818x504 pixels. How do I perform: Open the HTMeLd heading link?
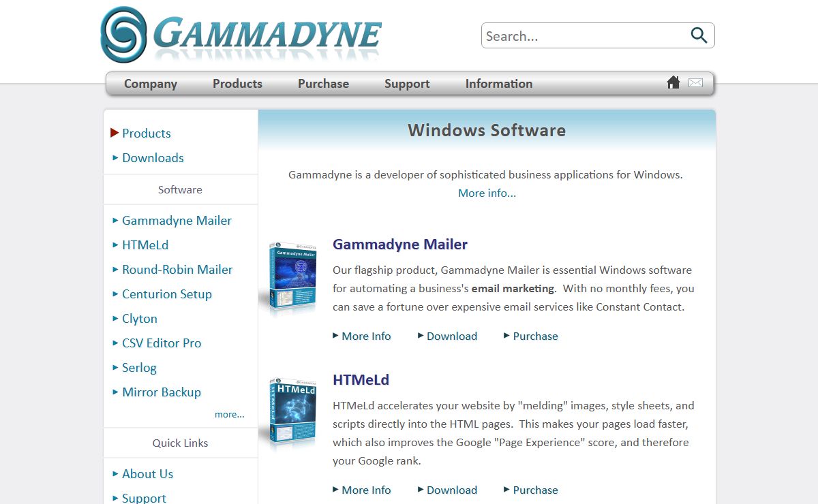361,380
